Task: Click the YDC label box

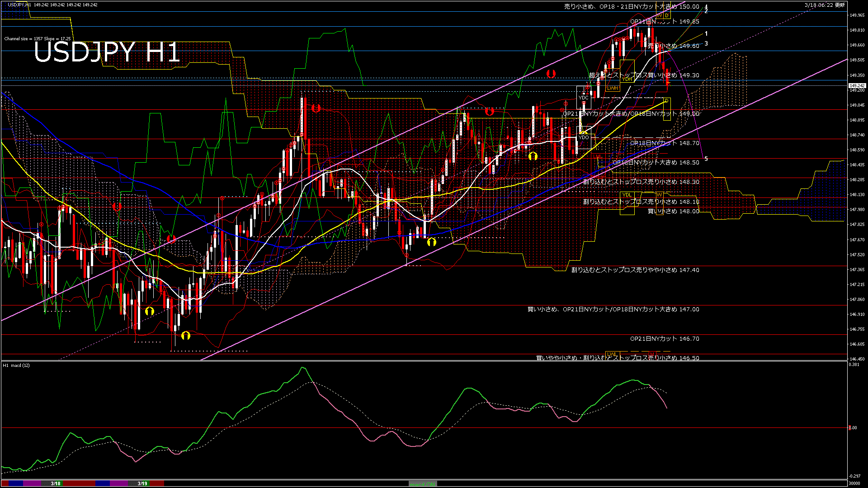Action: point(584,98)
